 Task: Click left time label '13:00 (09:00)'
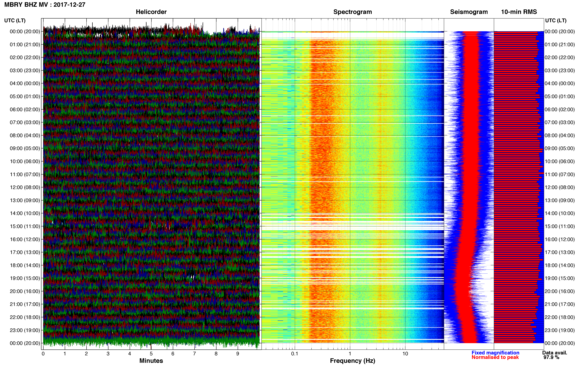(x=25, y=200)
